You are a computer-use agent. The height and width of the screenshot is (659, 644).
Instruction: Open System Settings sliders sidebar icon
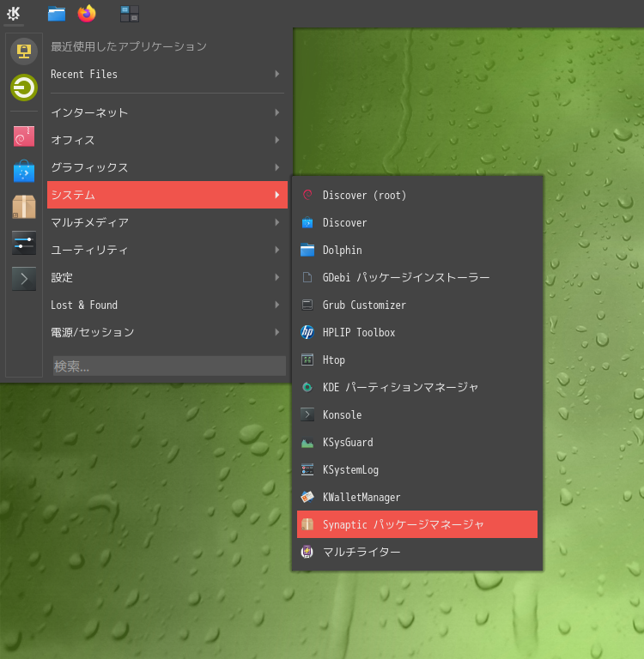24,243
